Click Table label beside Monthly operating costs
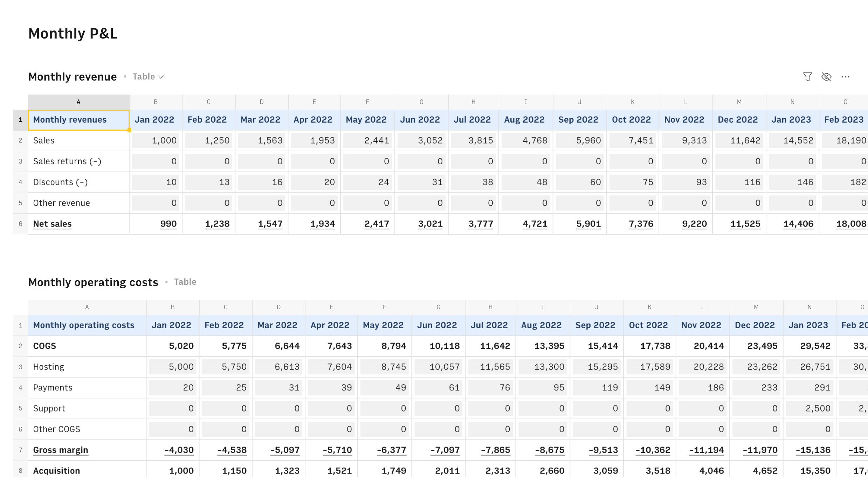 pos(185,282)
